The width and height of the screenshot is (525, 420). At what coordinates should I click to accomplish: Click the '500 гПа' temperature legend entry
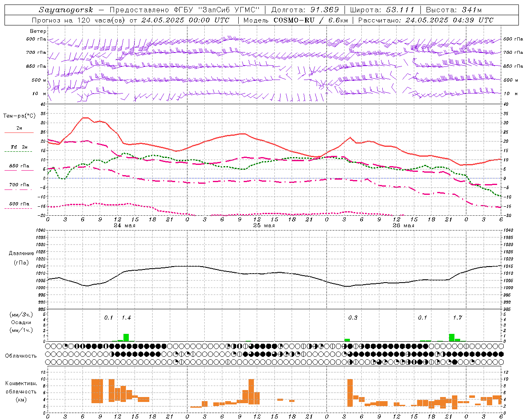(x=19, y=204)
